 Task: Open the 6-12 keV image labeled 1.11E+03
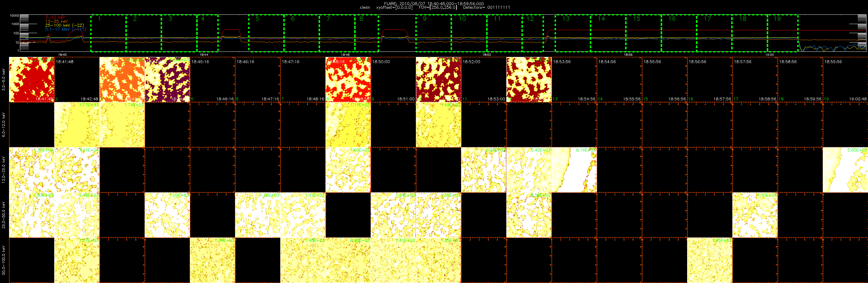pyautogui.click(x=348, y=125)
